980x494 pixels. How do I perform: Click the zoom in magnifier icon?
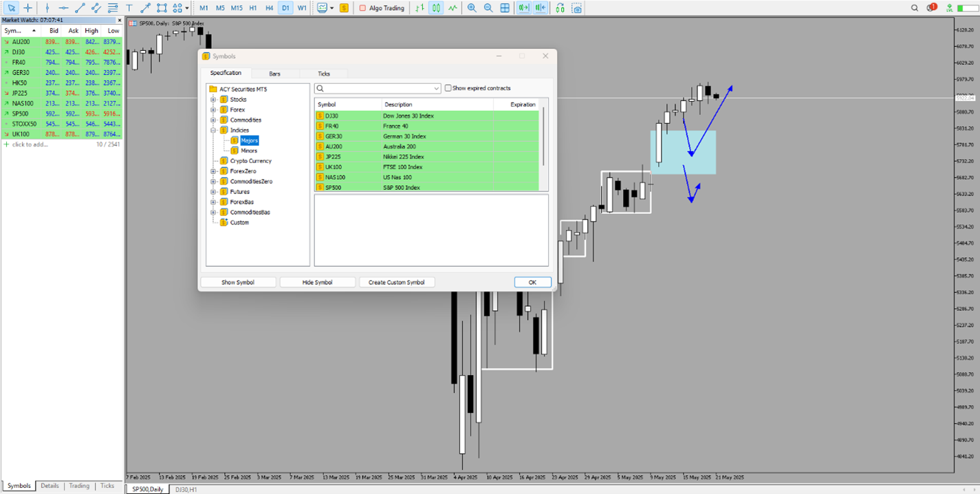[472, 8]
